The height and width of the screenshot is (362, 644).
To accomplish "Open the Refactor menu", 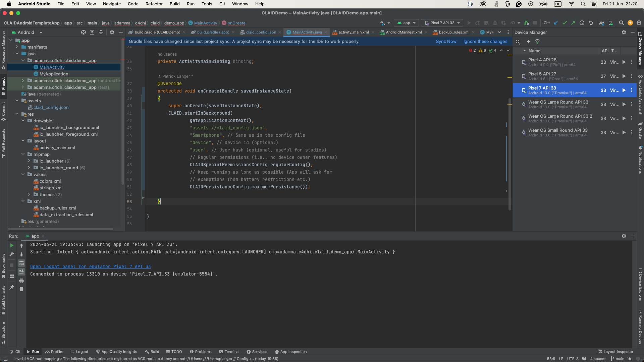I will pyautogui.click(x=154, y=4).
